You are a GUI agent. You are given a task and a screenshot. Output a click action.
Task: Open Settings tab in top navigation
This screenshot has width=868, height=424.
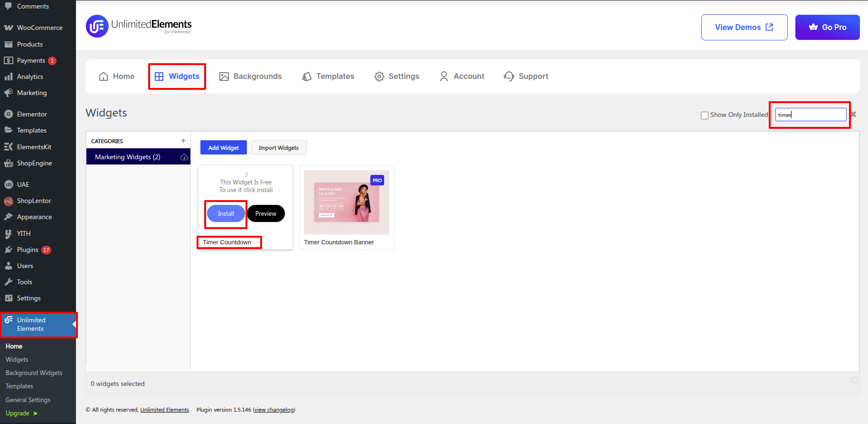click(x=396, y=76)
